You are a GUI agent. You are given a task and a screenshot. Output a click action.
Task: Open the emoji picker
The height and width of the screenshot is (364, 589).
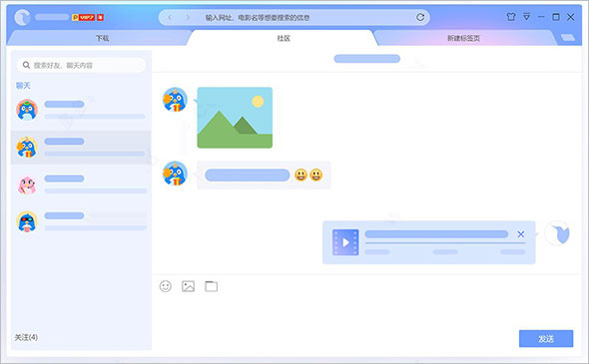166,286
